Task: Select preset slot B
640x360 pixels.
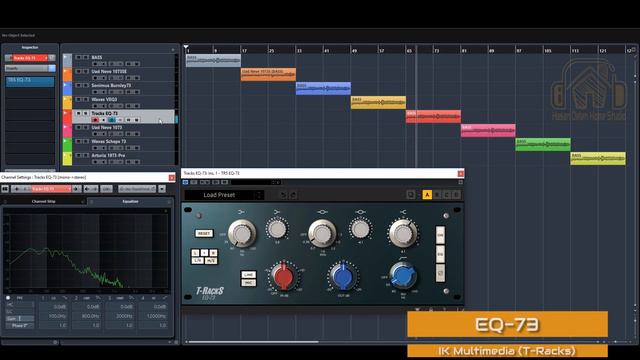Action: (x=437, y=195)
